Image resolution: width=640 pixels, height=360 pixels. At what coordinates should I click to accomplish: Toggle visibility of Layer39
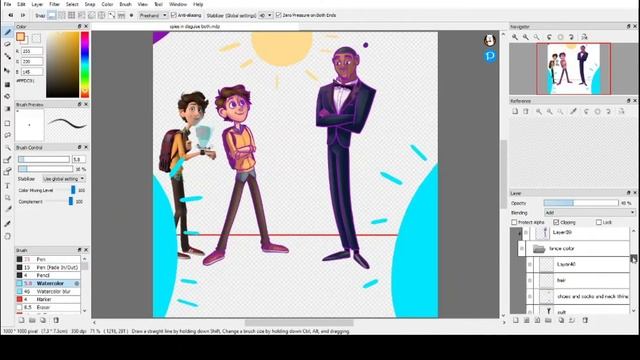pos(526,233)
